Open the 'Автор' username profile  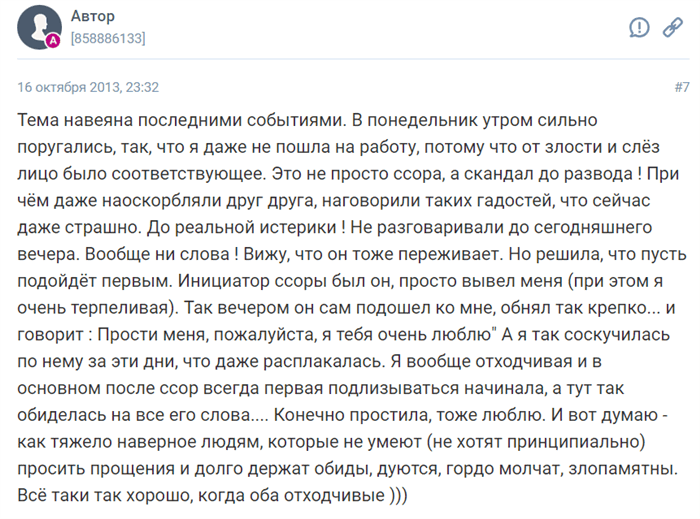pos(93,16)
